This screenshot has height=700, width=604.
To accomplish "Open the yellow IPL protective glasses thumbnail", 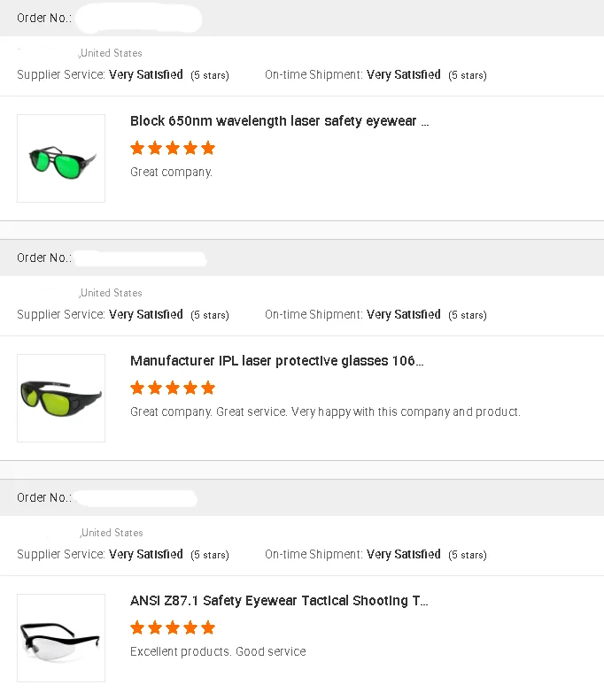I will click(61, 397).
